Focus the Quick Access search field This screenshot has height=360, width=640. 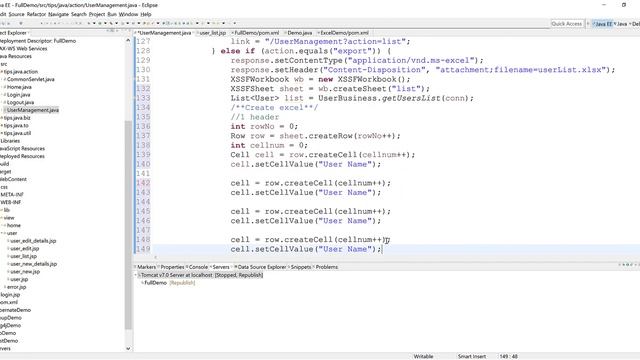(x=567, y=24)
